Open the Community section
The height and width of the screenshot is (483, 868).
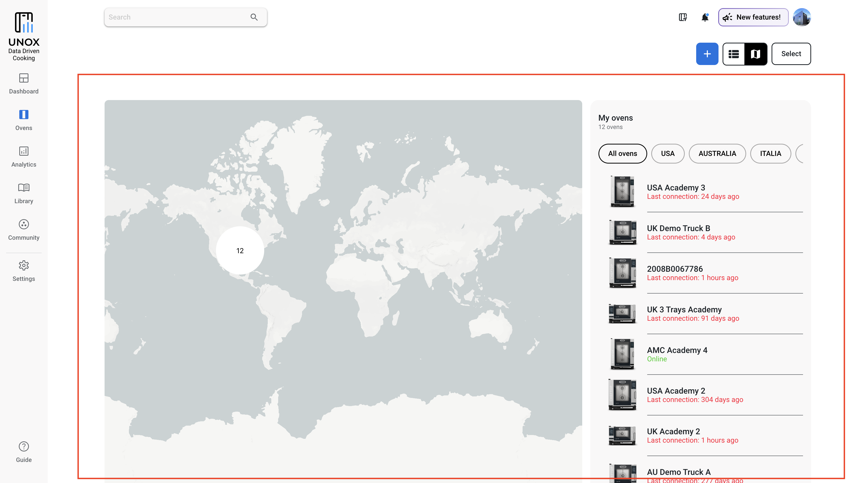[x=23, y=230]
